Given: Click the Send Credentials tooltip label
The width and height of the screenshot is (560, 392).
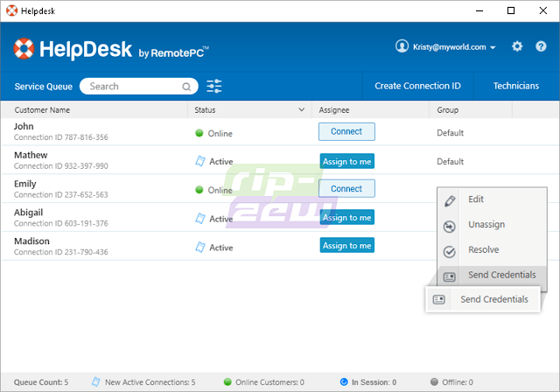Looking at the screenshot, I should point(493,299).
